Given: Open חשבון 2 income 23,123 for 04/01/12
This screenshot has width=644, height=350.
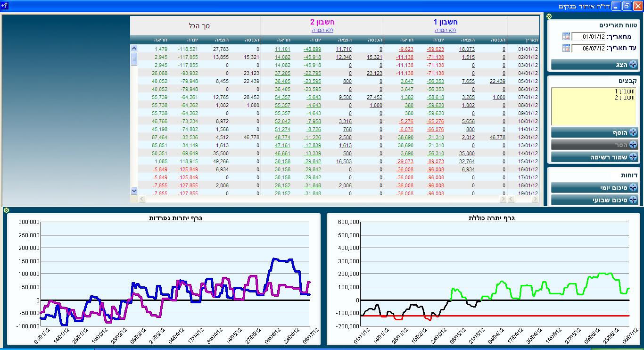Looking at the screenshot, I should (x=374, y=73).
